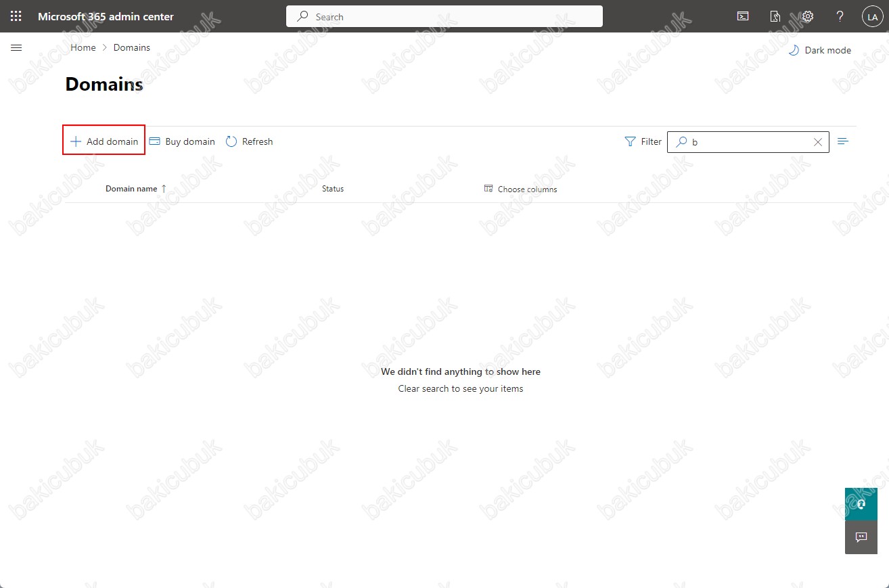The height and width of the screenshot is (588, 889).
Task: Open the app launcher waffle icon
Action: tap(16, 16)
